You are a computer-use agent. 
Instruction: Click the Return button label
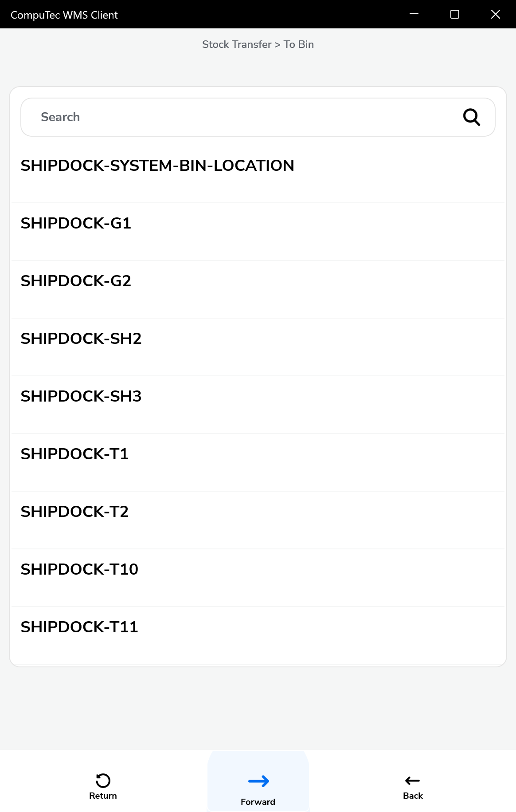click(103, 796)
